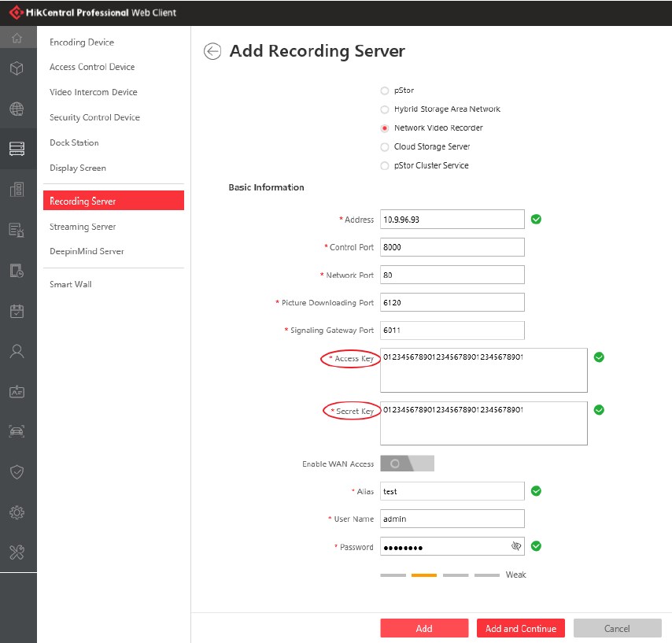This screenshot has width=672, height=643.
Task: Click the wrench tools icon in sidebar
Action: coord(17,552)
